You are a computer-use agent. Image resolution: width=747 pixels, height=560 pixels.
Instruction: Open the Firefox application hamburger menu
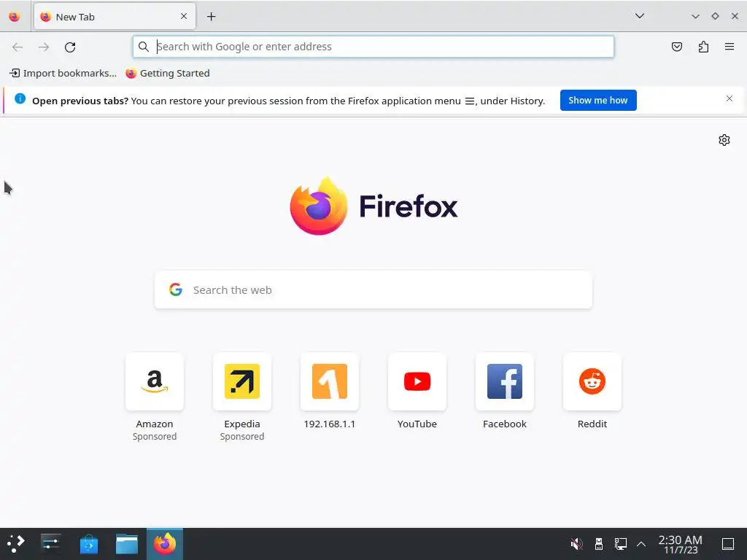click(x=729, y=47)
